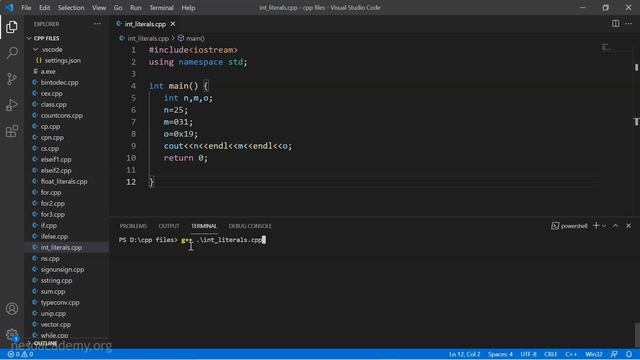Open the Explorer view in activity bar

(12, 27)
